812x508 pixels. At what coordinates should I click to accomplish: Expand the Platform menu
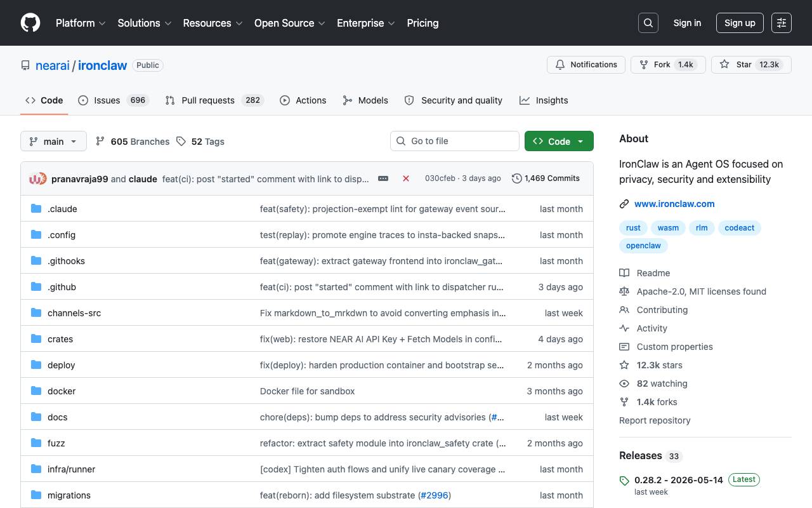click(x=81, y=23)
